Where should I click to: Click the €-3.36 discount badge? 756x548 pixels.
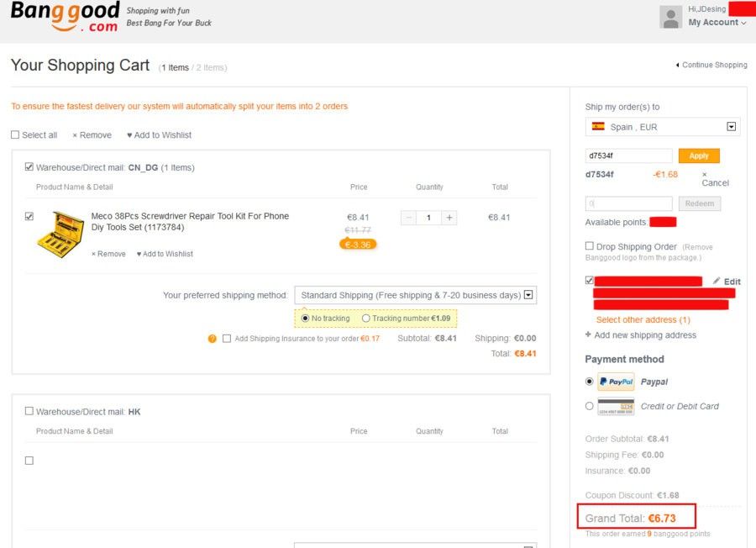tap(358, 245)
